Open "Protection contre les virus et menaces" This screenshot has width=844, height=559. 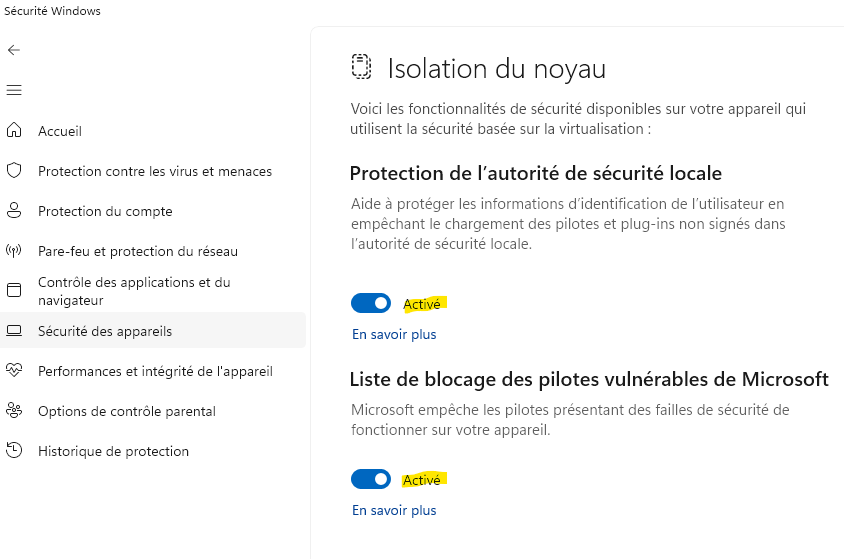pos(155,171)
